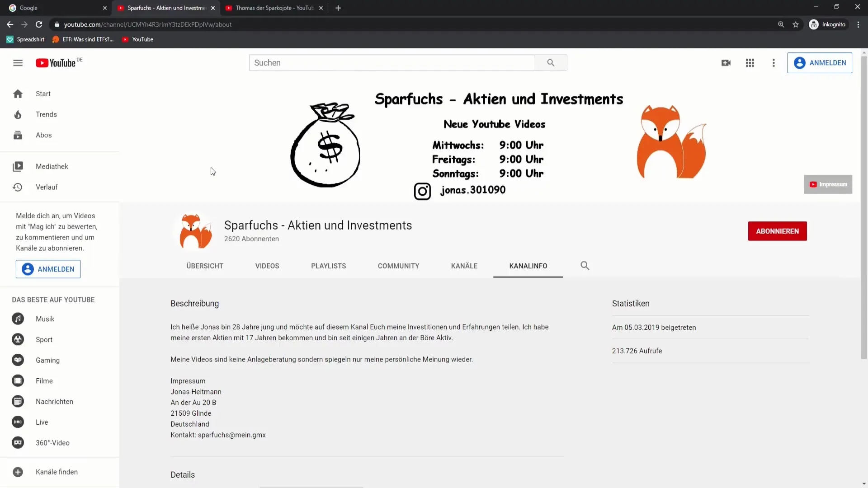Screen dimensions: 868x488
Task: Select the KANALINFO tab
Action: coord(528,266)
